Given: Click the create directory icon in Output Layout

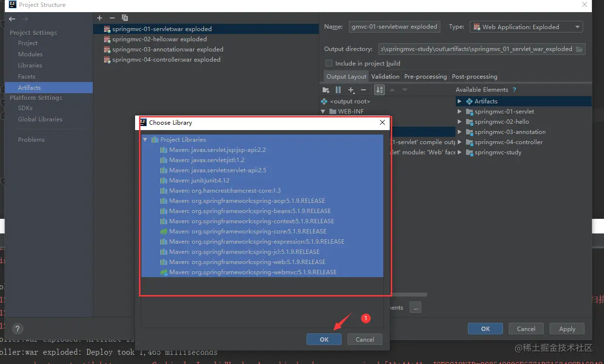Looking at the screenshot, I should click(x=326, y=90).
